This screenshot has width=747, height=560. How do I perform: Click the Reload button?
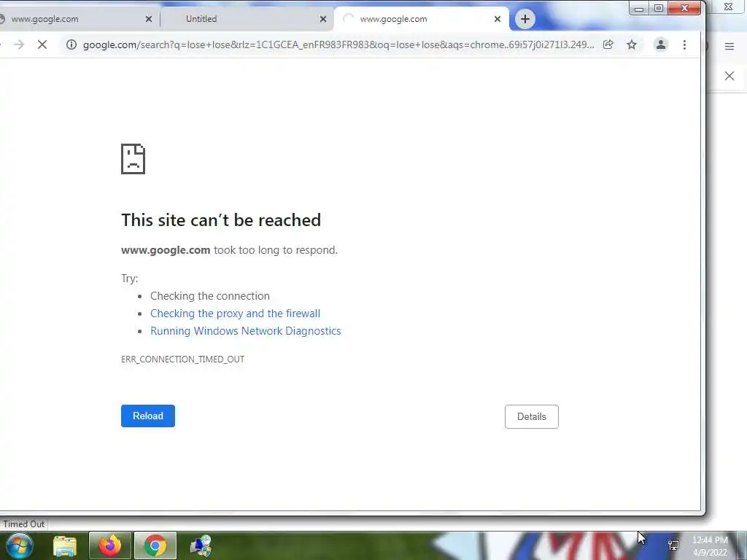point(147,416)
